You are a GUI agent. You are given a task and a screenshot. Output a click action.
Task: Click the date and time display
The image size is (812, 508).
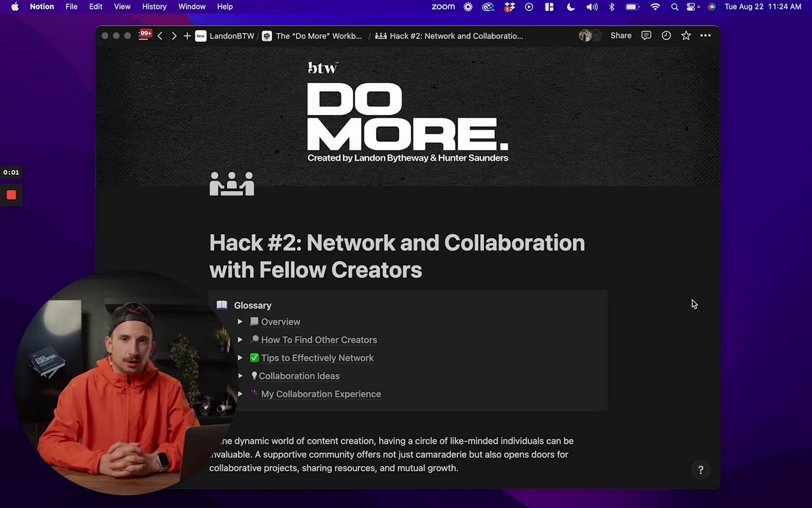[763, 6]
